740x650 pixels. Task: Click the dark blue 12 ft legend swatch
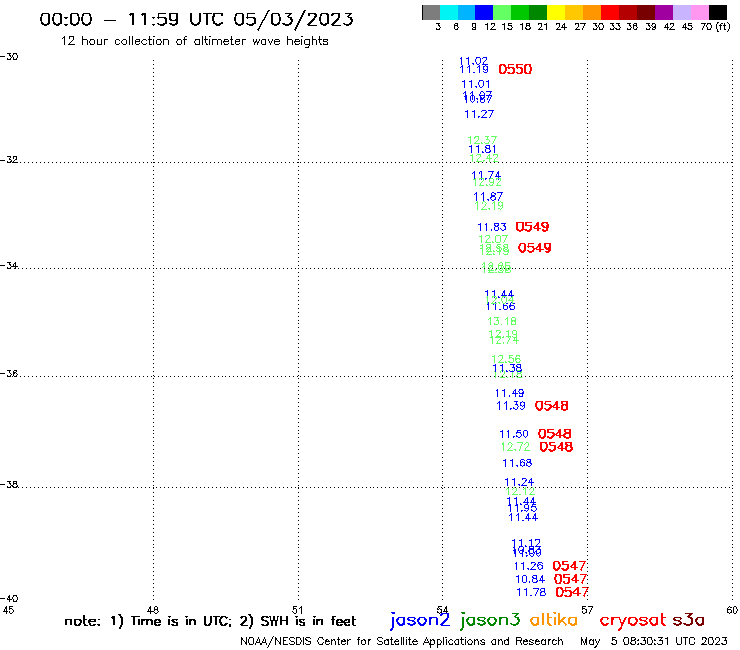(484, 12)
